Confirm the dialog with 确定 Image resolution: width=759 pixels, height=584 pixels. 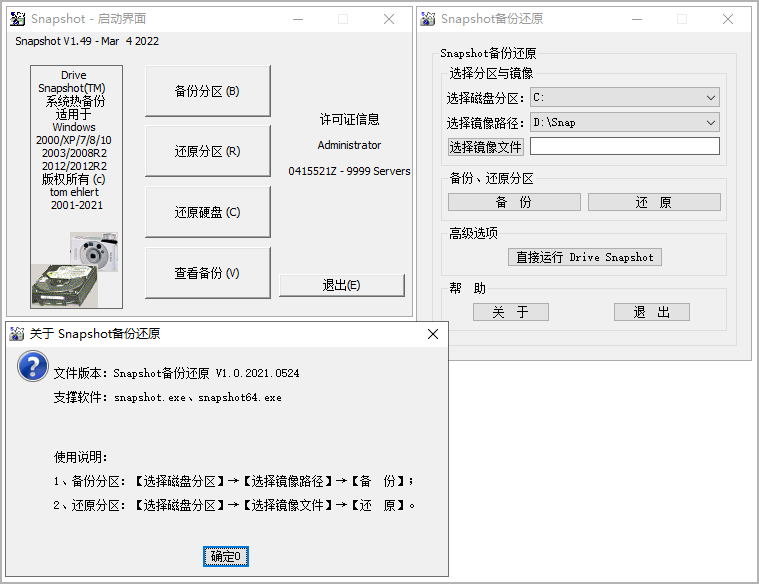pyautogui.click(x=226, y=556)
